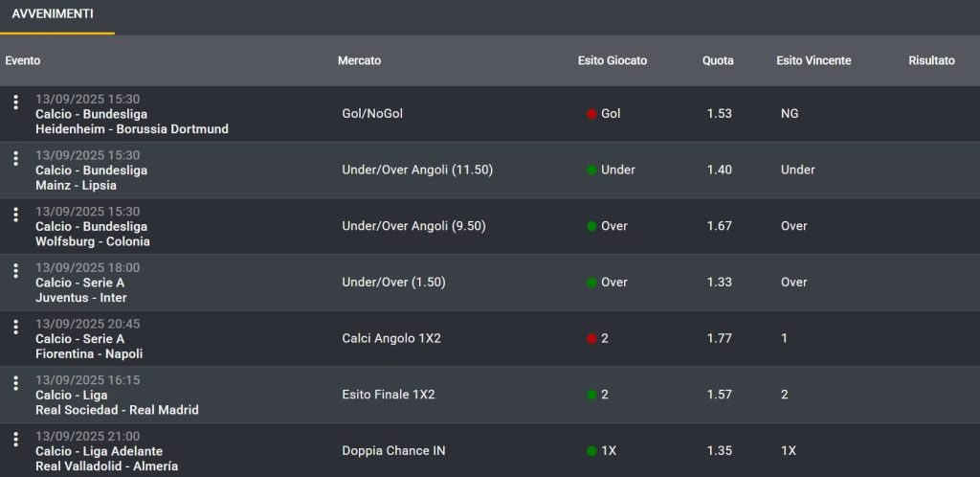The height and width of the screenshot is (477, 980).
Task: Click the Mercato column header
Action: 359,60
